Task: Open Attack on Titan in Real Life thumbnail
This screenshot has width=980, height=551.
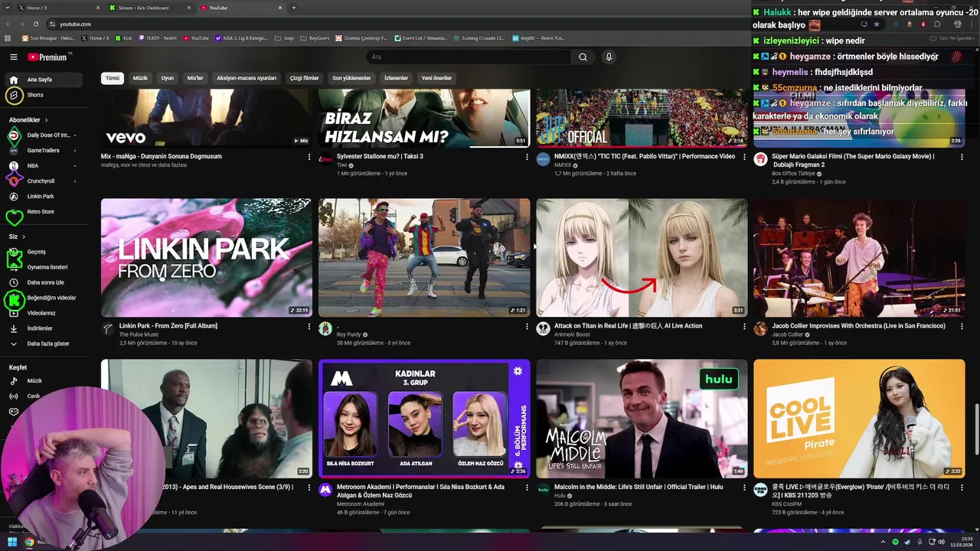Action: 642,258
